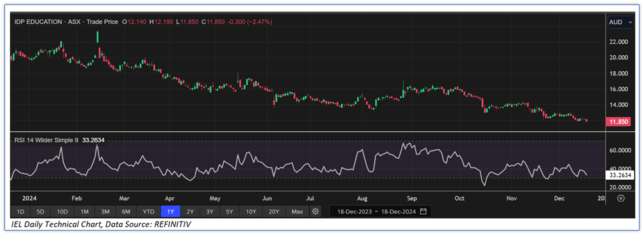Open the AUD currency dropdown
Screen dimensions: 644x235
(620, 22)
